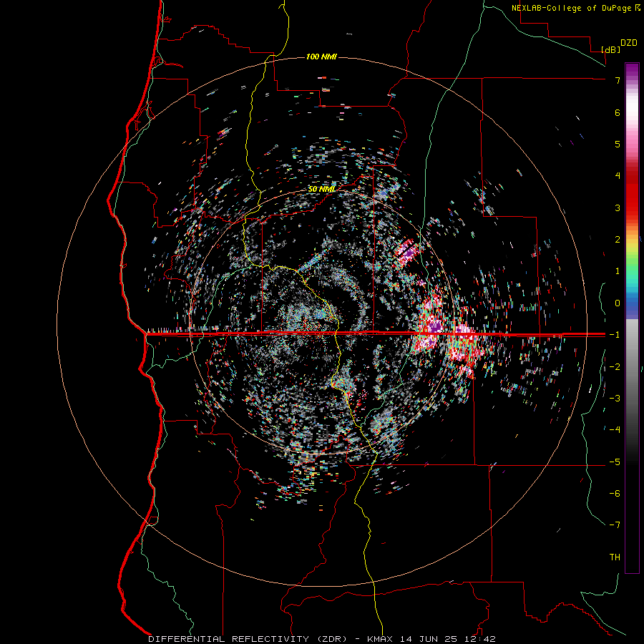Click the -6 value on the color scale

(615, 494)
